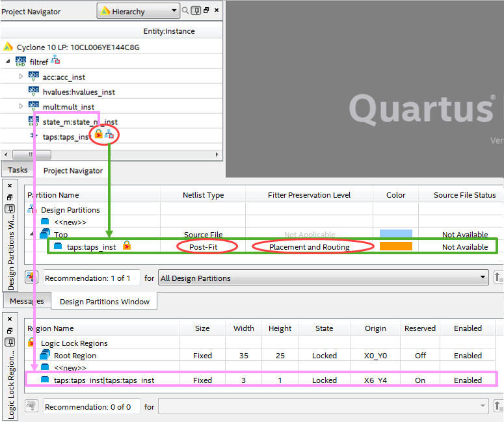Click recommendation icon in Design Partitions Window
504x422 pixels.
point(31,278)
